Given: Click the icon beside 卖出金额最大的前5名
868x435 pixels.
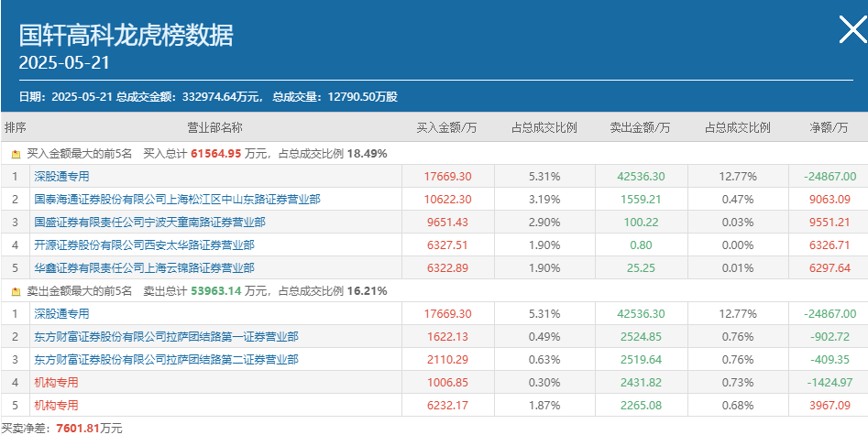Looking at the screenshot, I should click(x=16, y=291).
